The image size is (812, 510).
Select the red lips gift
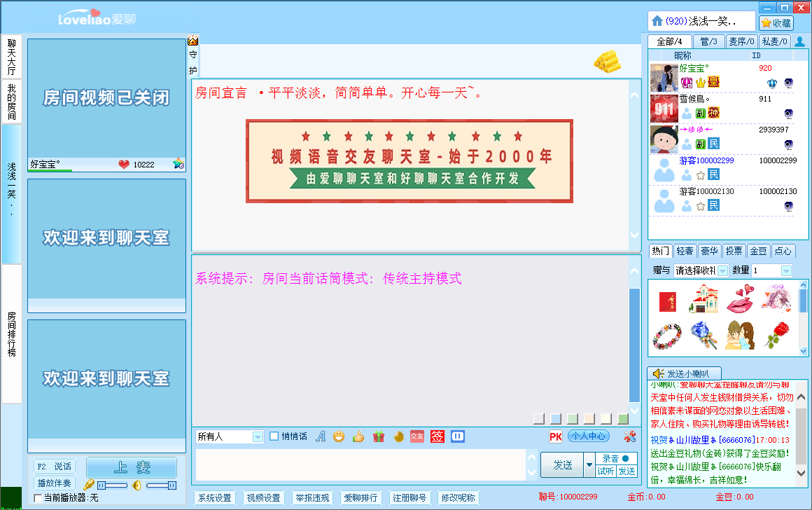[740, 299]
